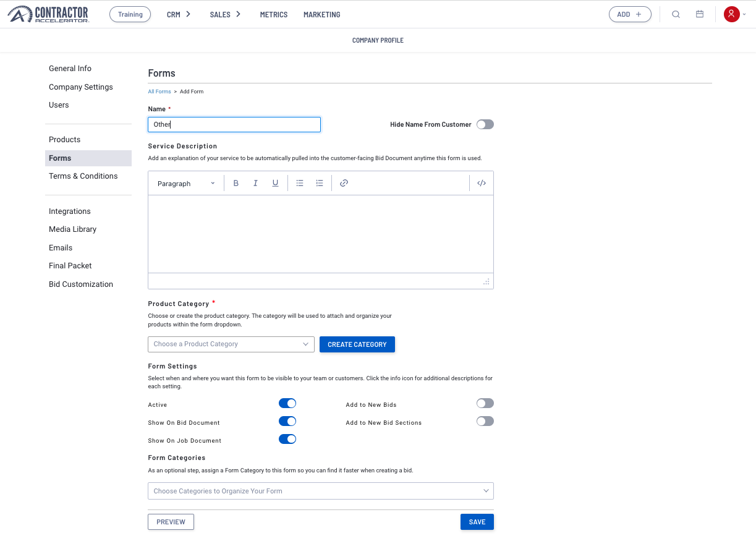Enable Add to New Bids
This screenshot has width=756, height=541.
(x=485, y=403)
